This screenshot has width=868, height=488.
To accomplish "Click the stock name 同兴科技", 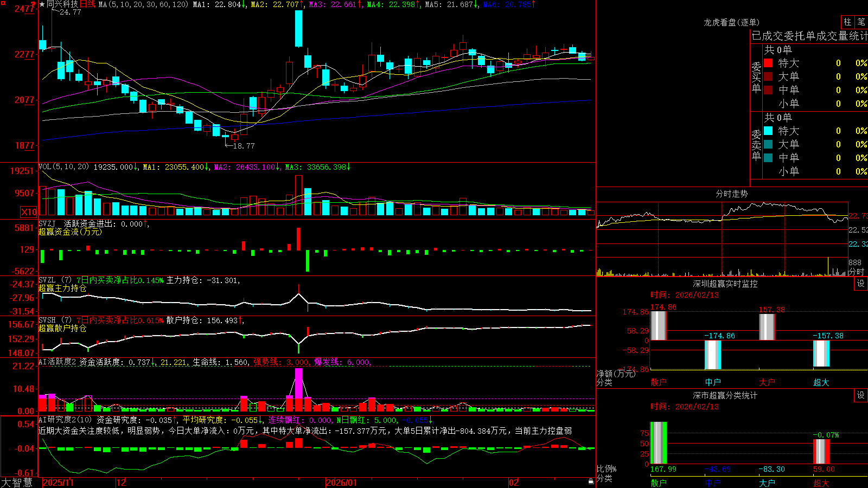I will pyautogui.click(x=62, y=4).
